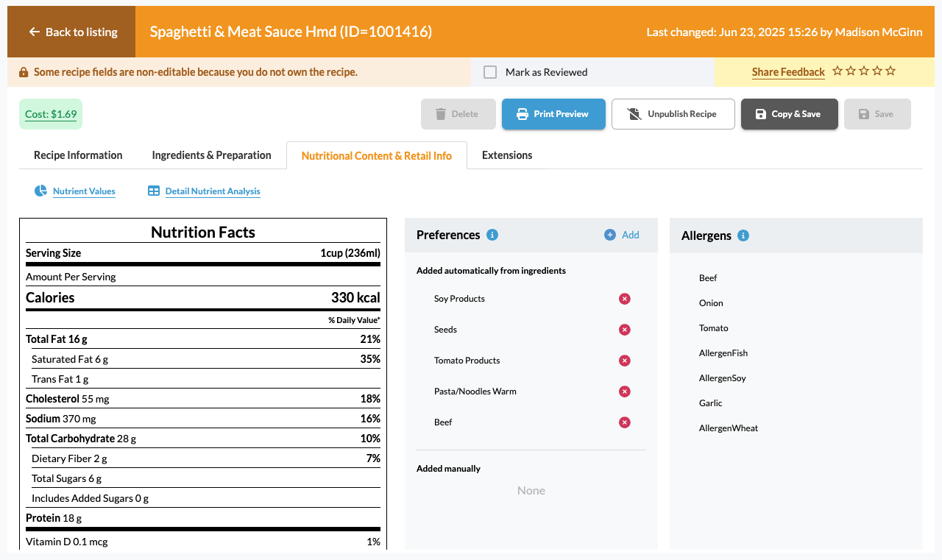Open Detail Nutrient Analysis via table icon
The width and height of the screenshot is (942, 560).
tap(153, 190)
